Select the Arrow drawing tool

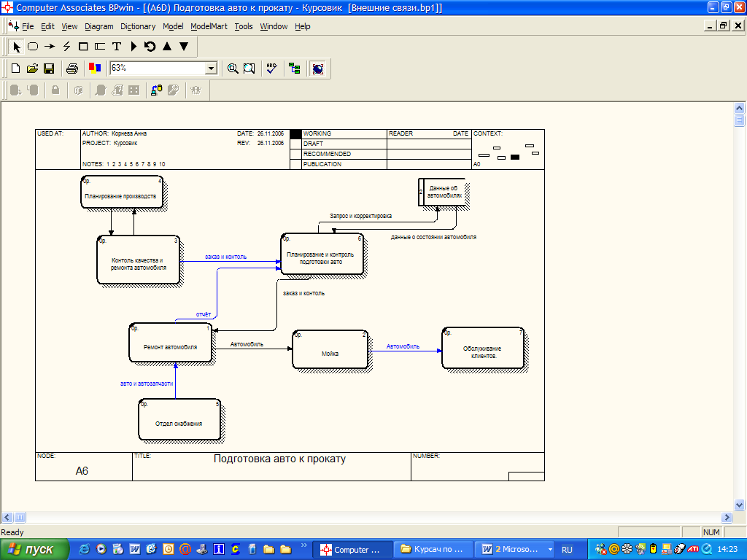(50, 47)
